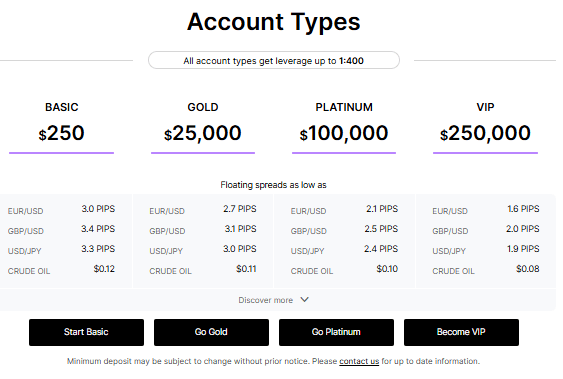Viewport: 563px width, 379px height.
Task: Click the 2.5 PIPS GBP/USD Platinum value
Action: [x=381, y=229]
